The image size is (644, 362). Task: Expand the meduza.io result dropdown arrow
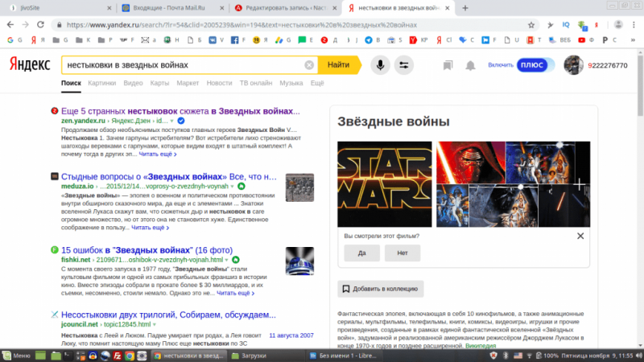[x=233, y=187]
